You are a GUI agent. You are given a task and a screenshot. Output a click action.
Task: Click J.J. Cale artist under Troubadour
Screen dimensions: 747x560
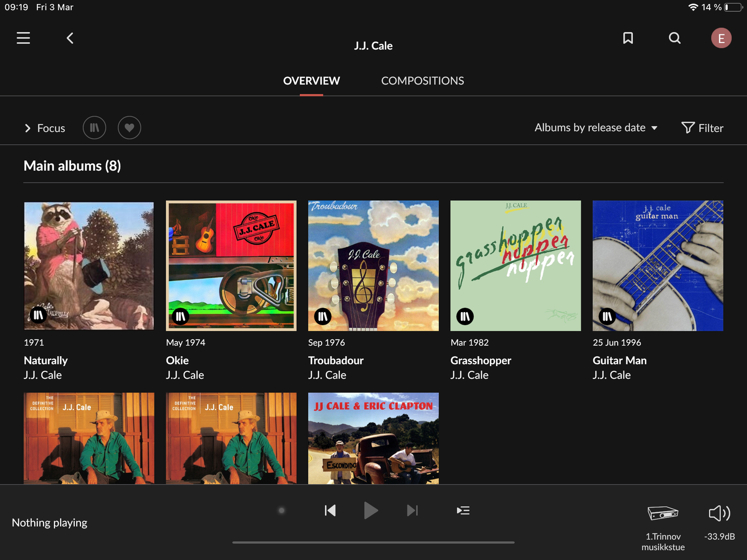[327, 375]
